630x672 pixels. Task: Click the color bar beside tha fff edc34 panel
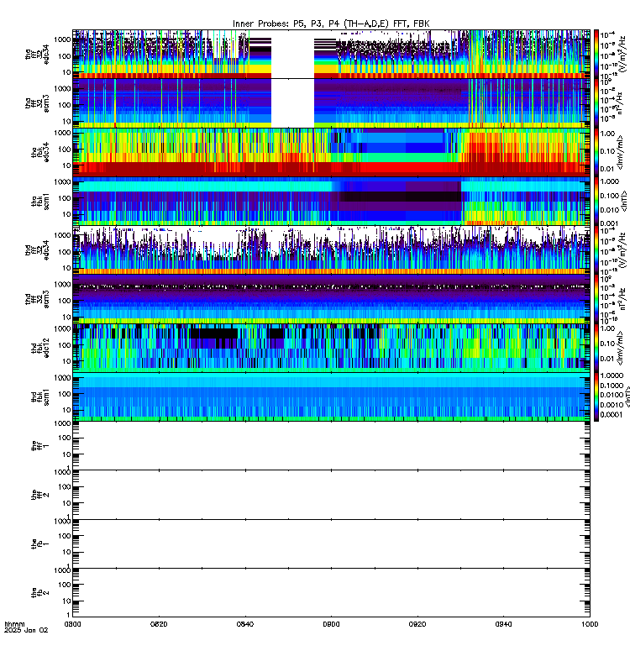point(596,54)
